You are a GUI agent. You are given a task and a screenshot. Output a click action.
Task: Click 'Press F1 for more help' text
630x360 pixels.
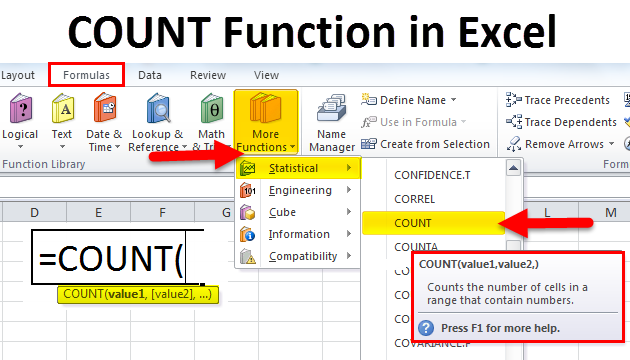click(500, 328)
